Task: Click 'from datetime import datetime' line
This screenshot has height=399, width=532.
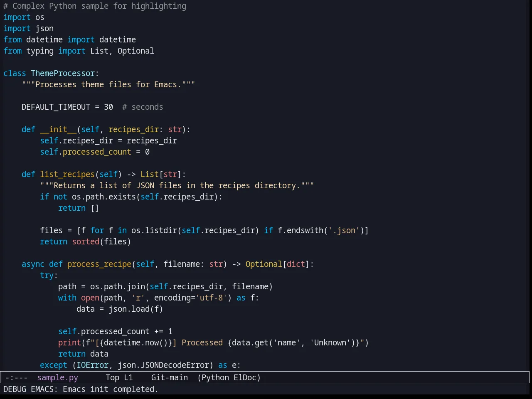Action: tap(69, 39)
